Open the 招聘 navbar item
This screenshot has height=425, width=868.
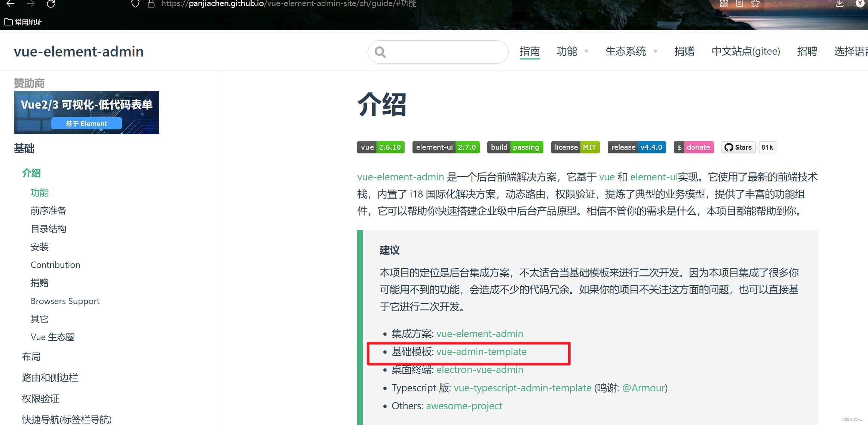[807, 51]
